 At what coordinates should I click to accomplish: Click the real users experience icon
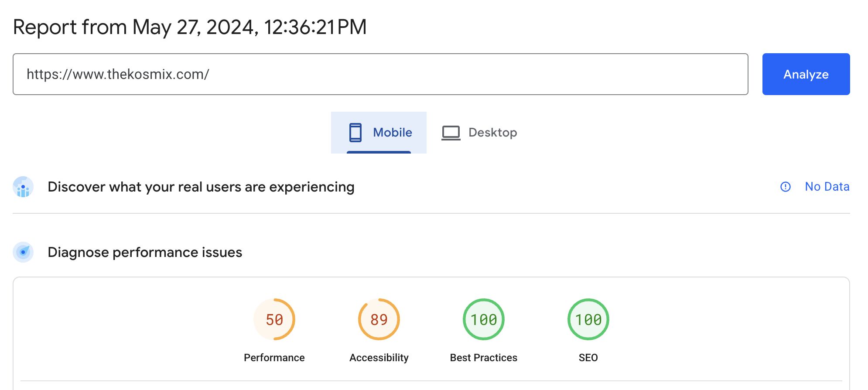coord(23,187)
